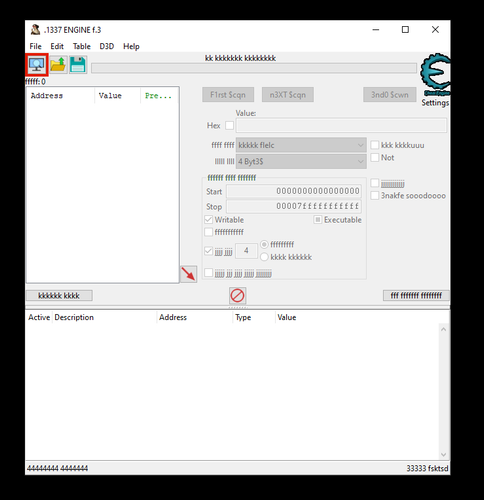Toggle the Hex checkbox
The width and height of the screenshot is (484, 500).
pos(229,126)
